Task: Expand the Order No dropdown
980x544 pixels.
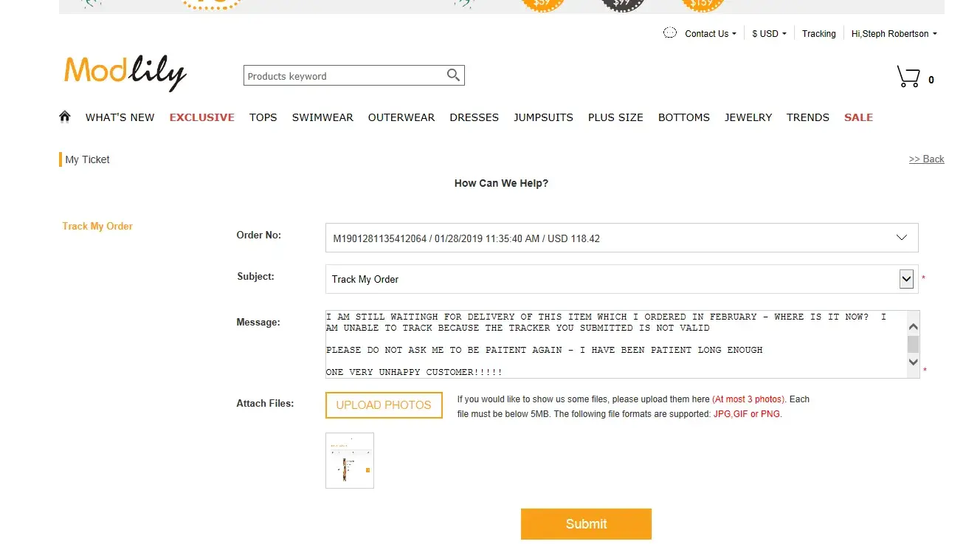Action: [901, 238]
